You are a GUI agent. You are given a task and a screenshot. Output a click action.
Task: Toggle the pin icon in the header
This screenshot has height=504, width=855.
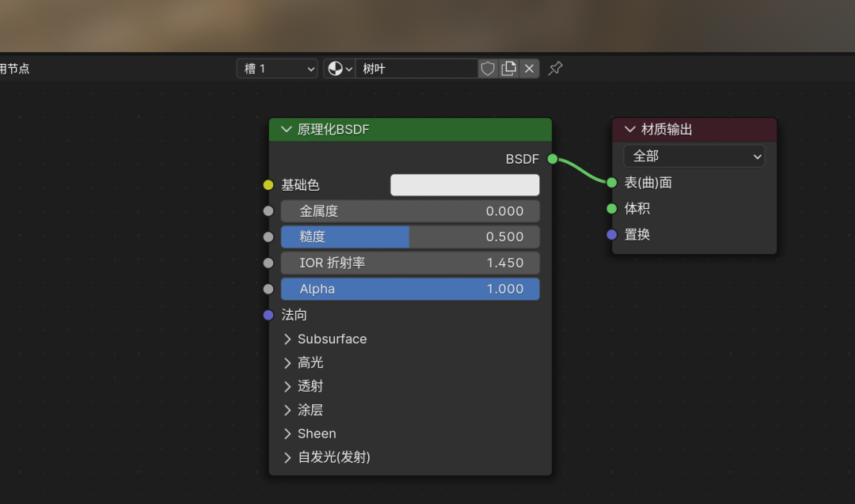coord(554,68)
